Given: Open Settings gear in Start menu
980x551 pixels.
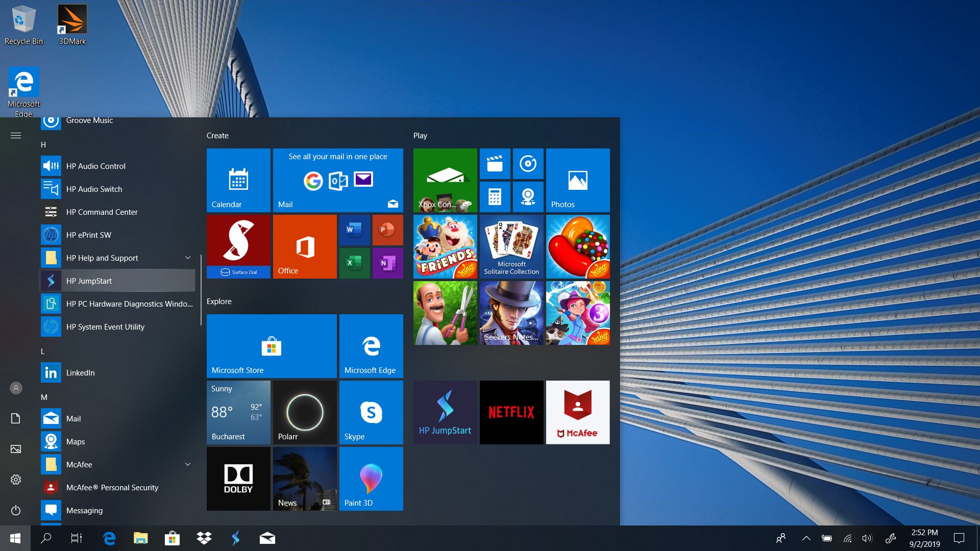Looking at the screenshot, I should (16, 480).
